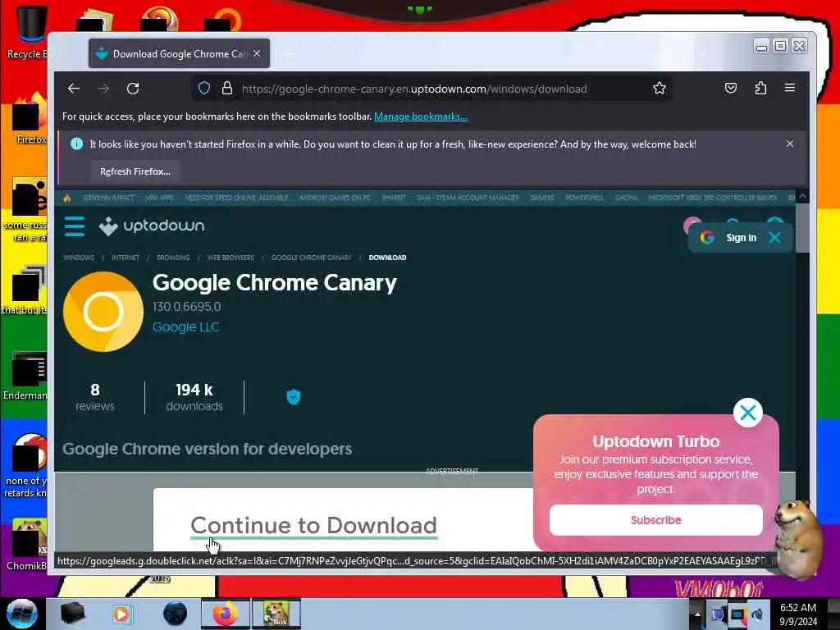
Task: Open the Drivers trending link
Action: click(542, 198)
